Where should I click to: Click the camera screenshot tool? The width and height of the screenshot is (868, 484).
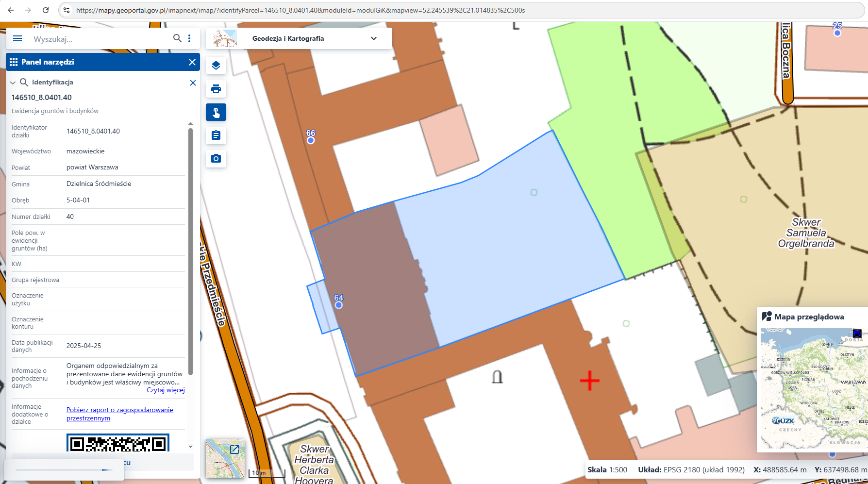tap(216, 159)
